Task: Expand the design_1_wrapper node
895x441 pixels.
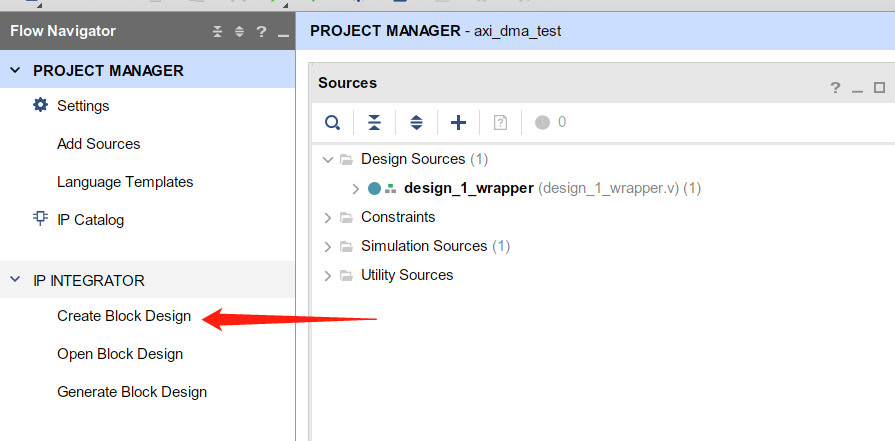Action: click(x=356, y=188)
